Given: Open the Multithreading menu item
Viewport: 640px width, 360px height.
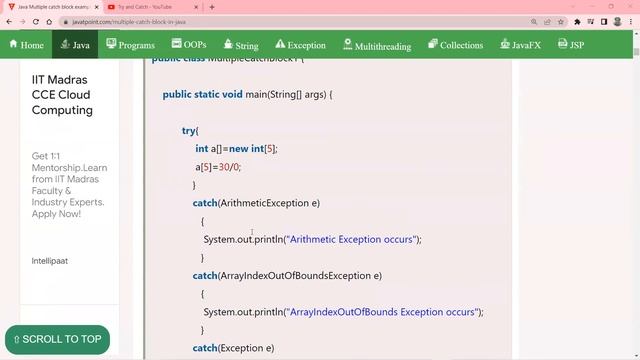Looking at the screenshot, I should click(x=377, y=45).
